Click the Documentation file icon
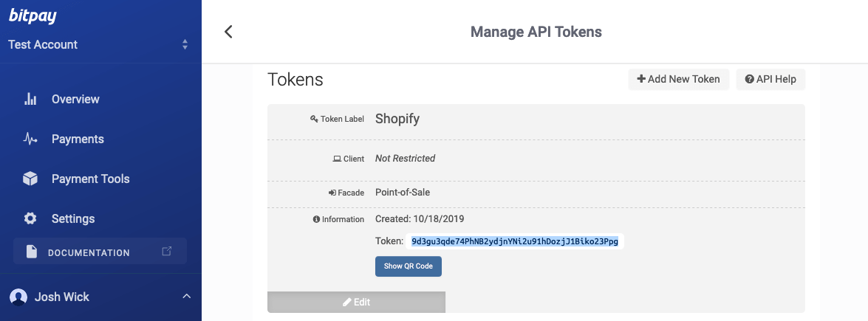 point(31,252)
